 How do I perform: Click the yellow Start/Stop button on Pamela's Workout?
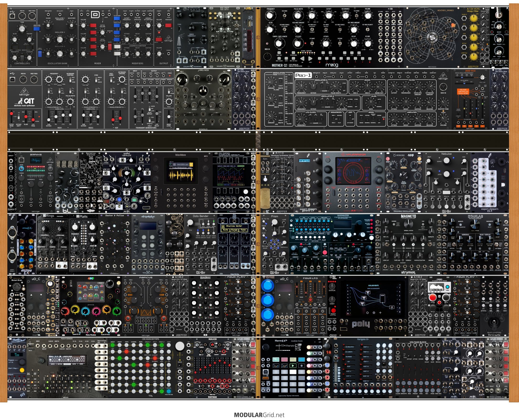(22, 370)
